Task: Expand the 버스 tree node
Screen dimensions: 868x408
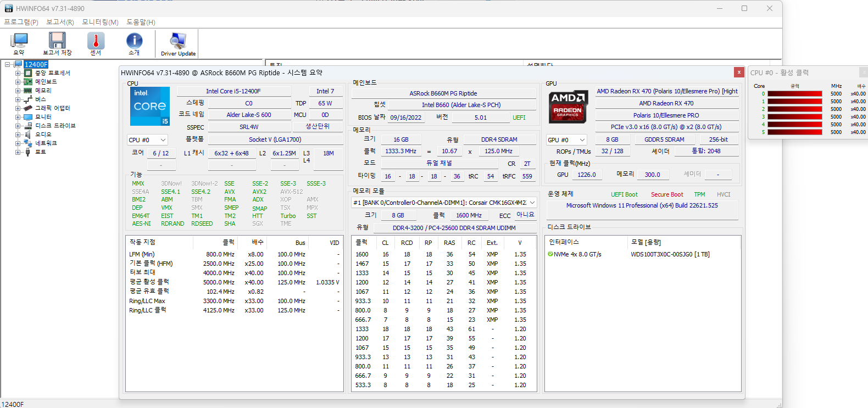Action: click(x=18, y=99)
